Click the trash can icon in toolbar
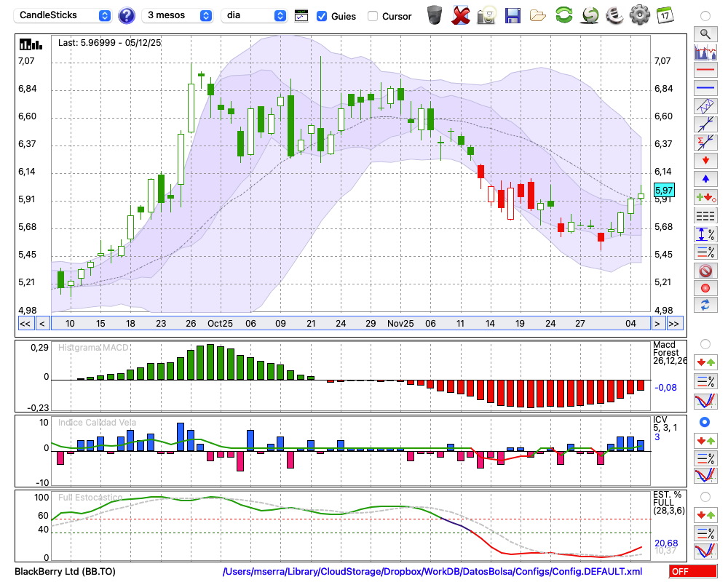 pyautogui.click(x=435, y=15)
